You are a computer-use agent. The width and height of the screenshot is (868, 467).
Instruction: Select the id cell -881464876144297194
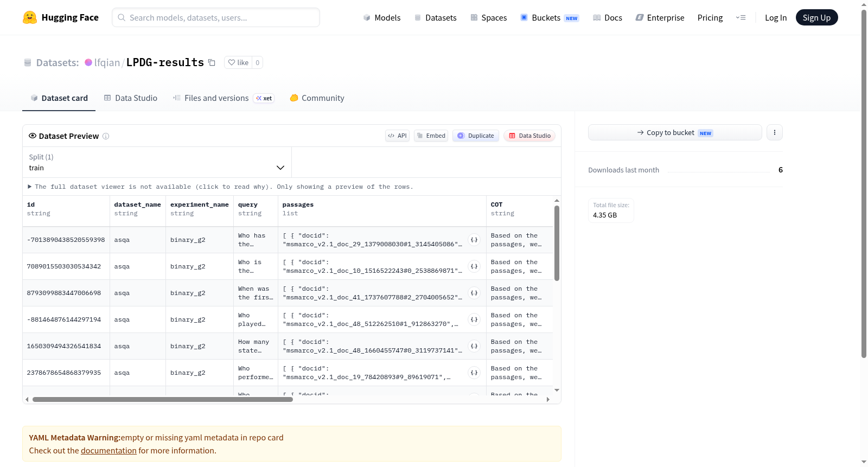tap(66, 319)
